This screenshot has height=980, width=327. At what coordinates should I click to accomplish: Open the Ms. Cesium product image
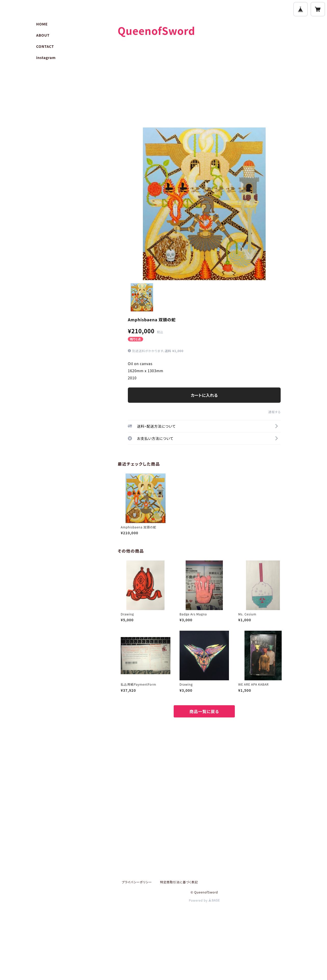click(x=263, y=585)
